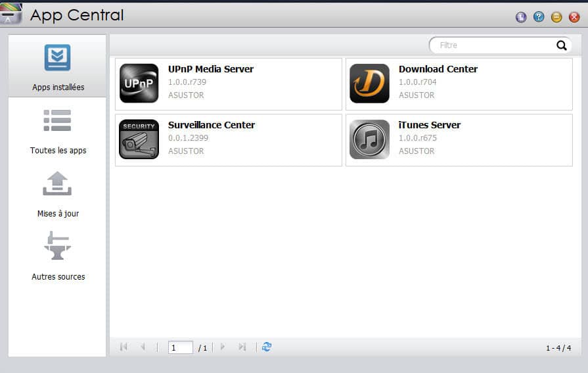Click the Download Center app icon
The height and width of the screenshot is (373, 588).
click(369, 84)
